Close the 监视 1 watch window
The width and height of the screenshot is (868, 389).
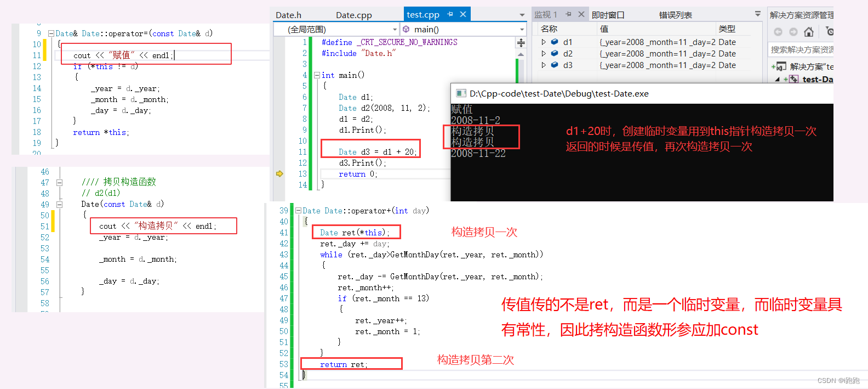point(581,14)
